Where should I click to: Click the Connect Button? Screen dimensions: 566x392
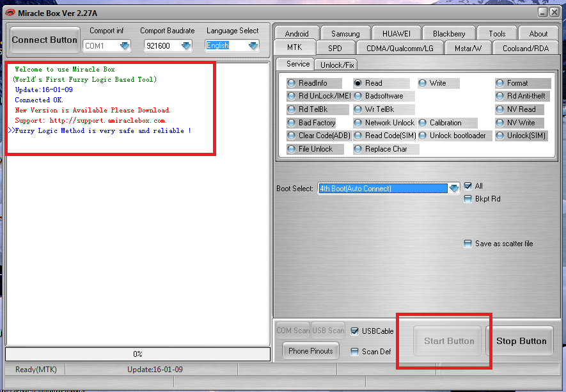[44, 40]
